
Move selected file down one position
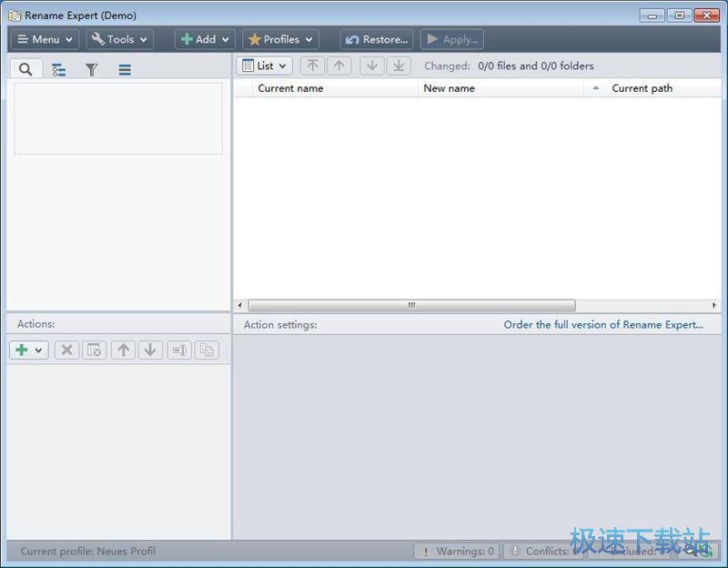[371, 66]
